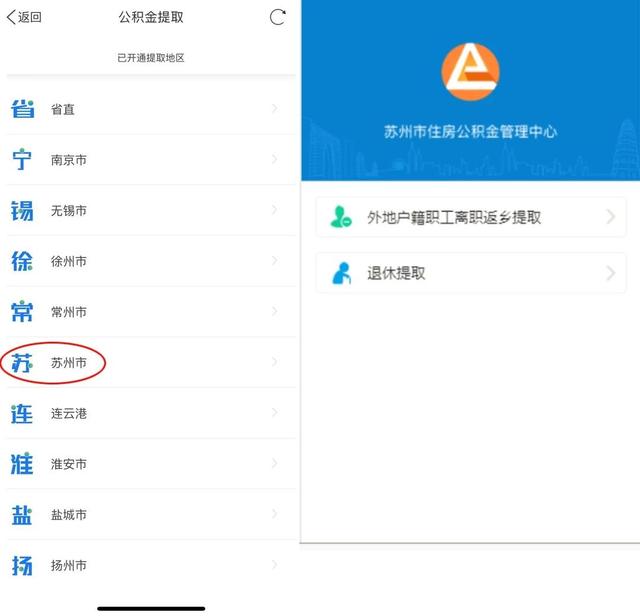Select the 常 icon for Changzhou

(22, 312)
